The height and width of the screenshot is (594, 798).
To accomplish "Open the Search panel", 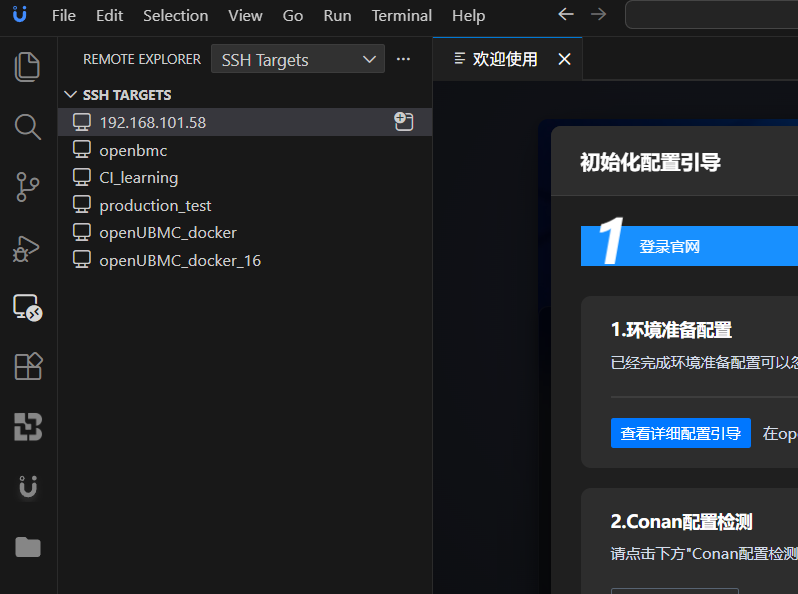I will click(x=28, y=127).
